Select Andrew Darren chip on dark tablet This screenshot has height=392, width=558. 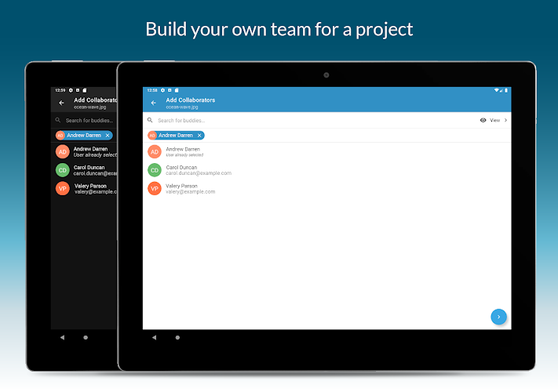(84, 136)
